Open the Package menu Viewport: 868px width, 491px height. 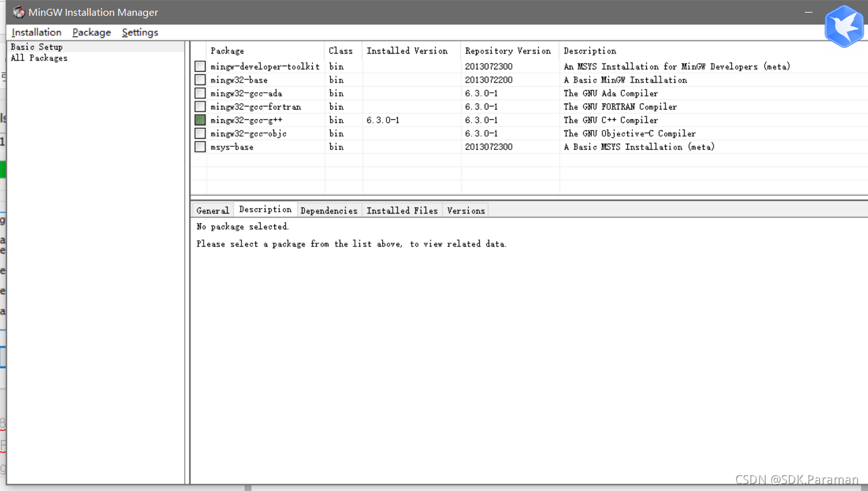(x=91, y=32)
